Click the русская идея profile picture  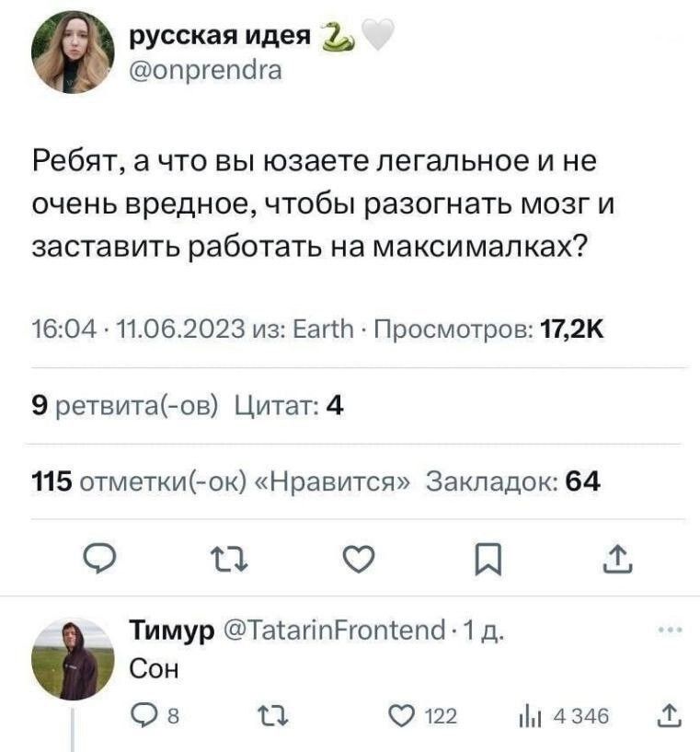73,53
